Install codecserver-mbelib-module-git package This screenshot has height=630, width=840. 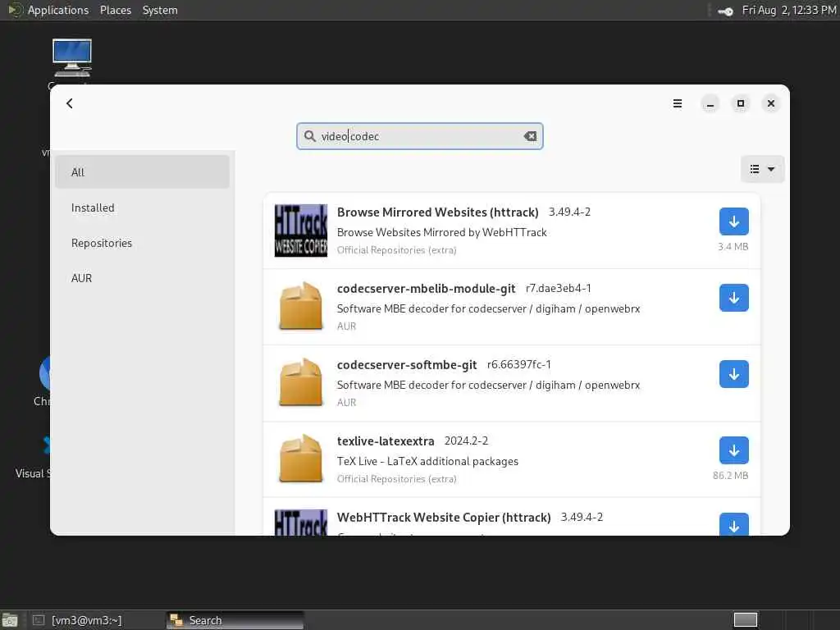[x=733, y=297]
